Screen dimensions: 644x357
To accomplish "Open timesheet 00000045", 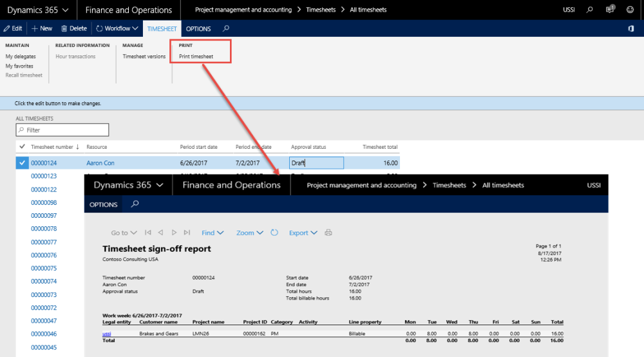I will click(44, 347).
